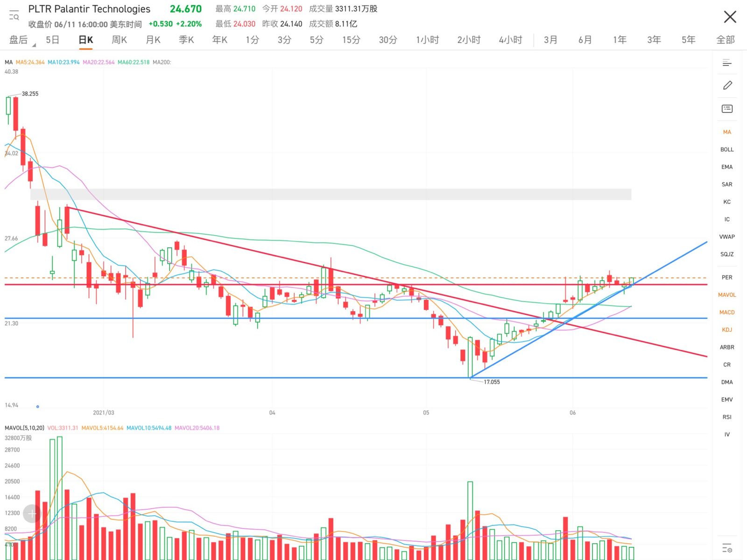Select the EMV sub-indicator
The image size is (747, 560).
[x=727, y=400]
